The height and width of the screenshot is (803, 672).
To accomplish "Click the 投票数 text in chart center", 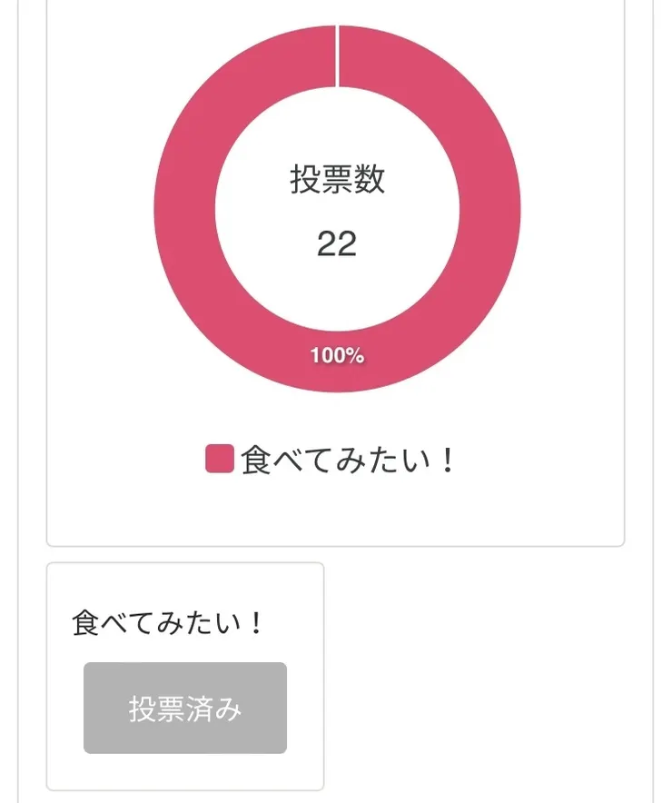I will point(337,180).
